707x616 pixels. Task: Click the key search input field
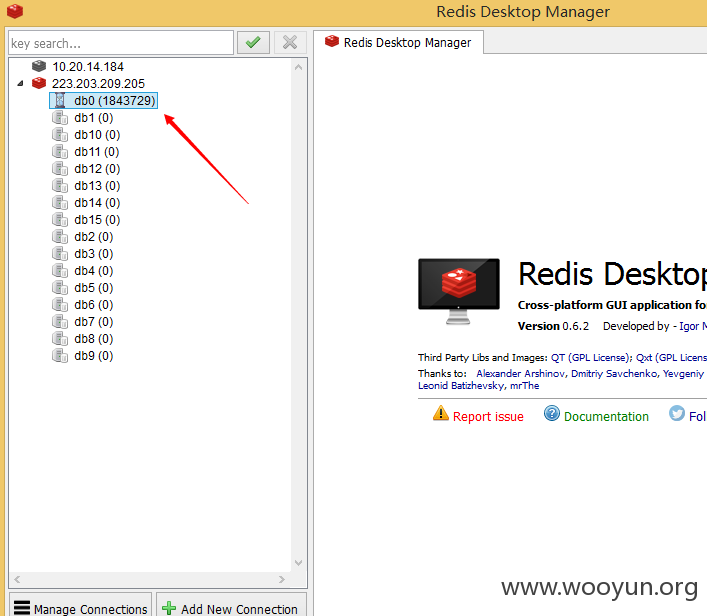click(x=121, y=43)
